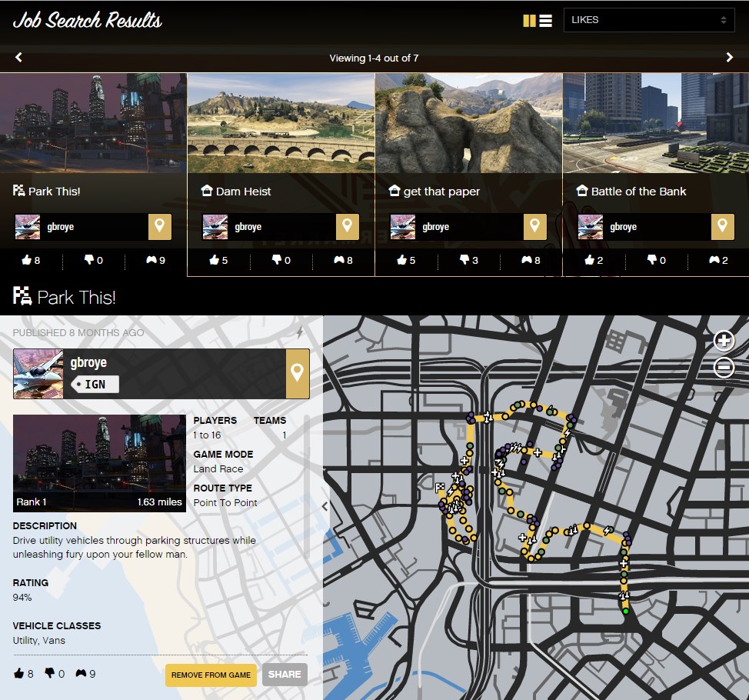This screenshot has width=749, height=700.
Task: Click the green start point on map
Action: (x=626, y=611)
